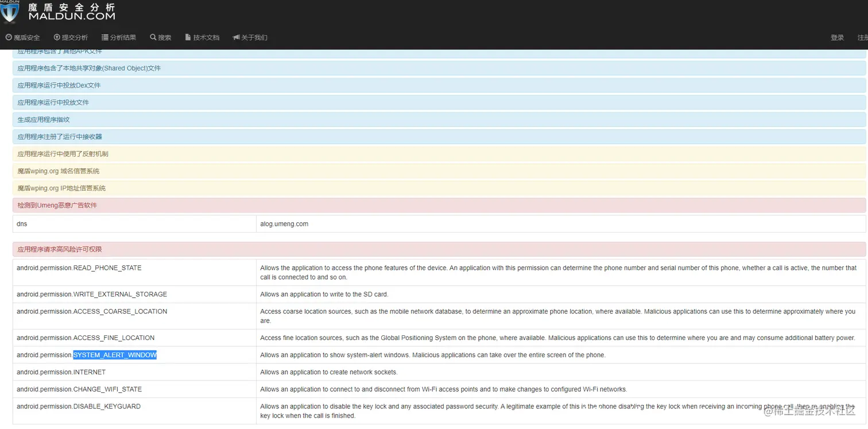This screenshot has height=429, width=868.
Task: Expand the 应用程序包含了本地共享对象(Shared Object)文件 row
Action: 439,68
